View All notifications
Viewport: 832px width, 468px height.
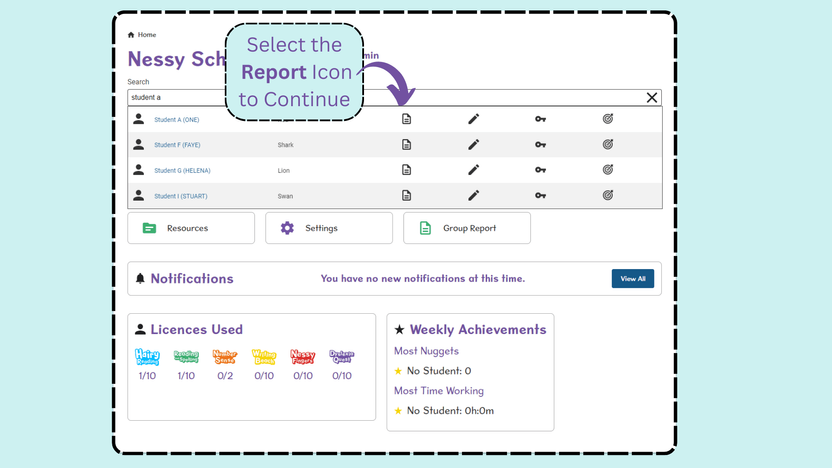click(x=632, y=279)
